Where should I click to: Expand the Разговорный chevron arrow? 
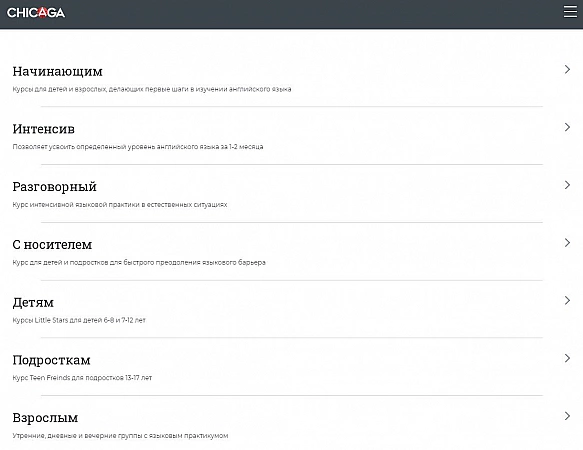click(567, 185)
